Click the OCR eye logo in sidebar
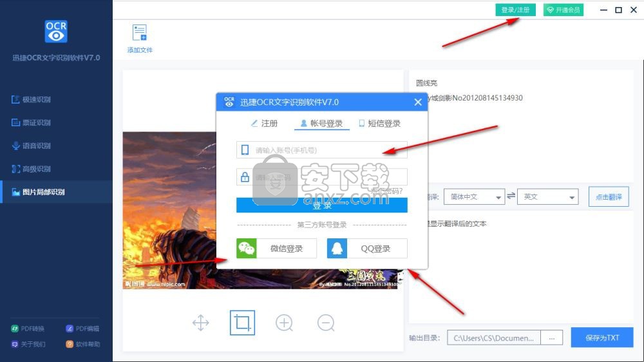The width and height of the screenshot is (644, 362). (x=56, y=31)
